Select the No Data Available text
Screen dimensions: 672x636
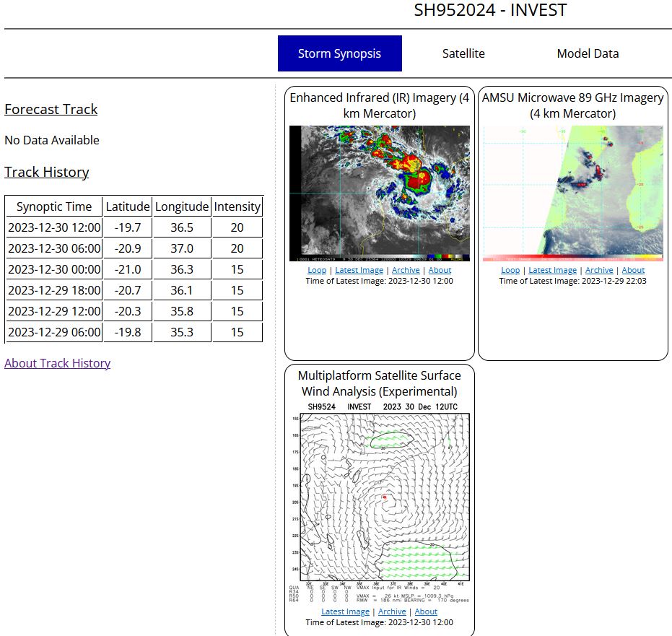[x=52, y=140]
